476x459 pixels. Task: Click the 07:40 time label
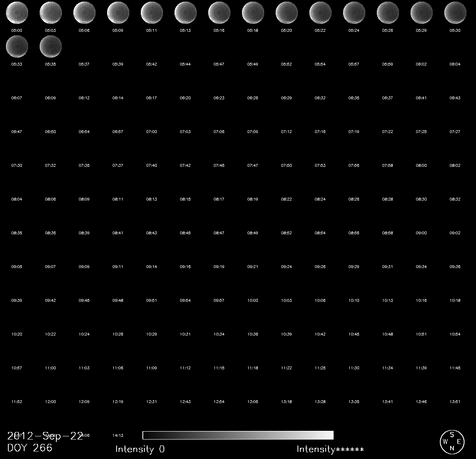[x=152, y=165]
